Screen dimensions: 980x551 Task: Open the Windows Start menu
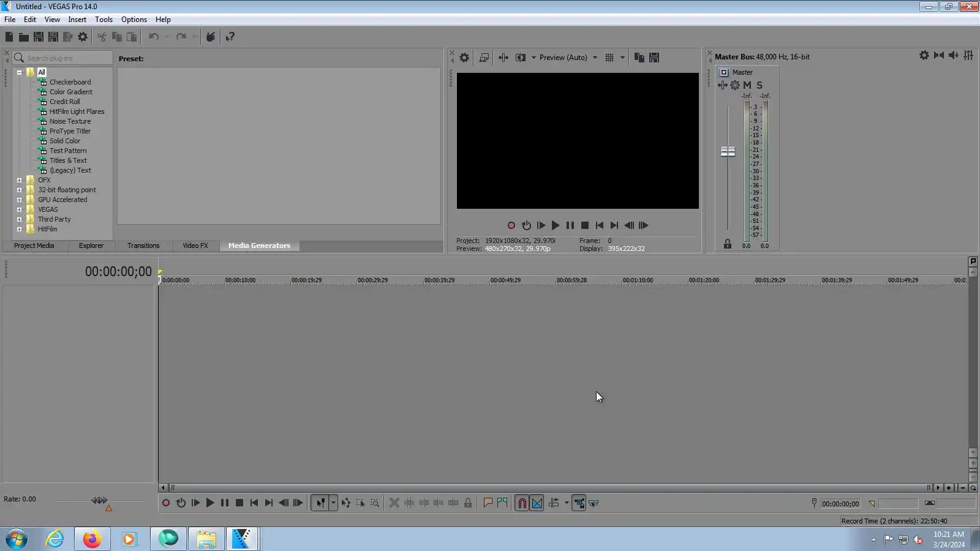coord(17,539)
